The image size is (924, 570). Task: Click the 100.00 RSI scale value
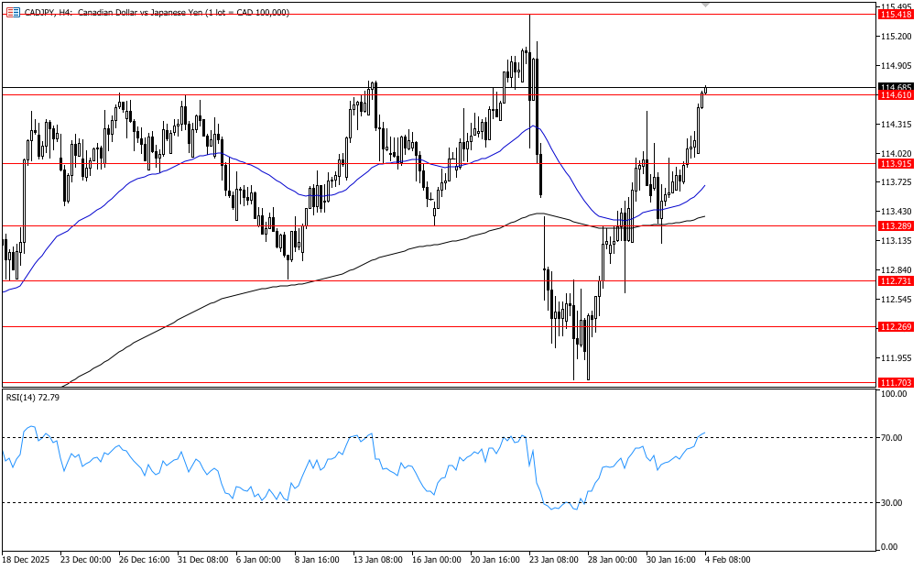click(x=892, y=394)
